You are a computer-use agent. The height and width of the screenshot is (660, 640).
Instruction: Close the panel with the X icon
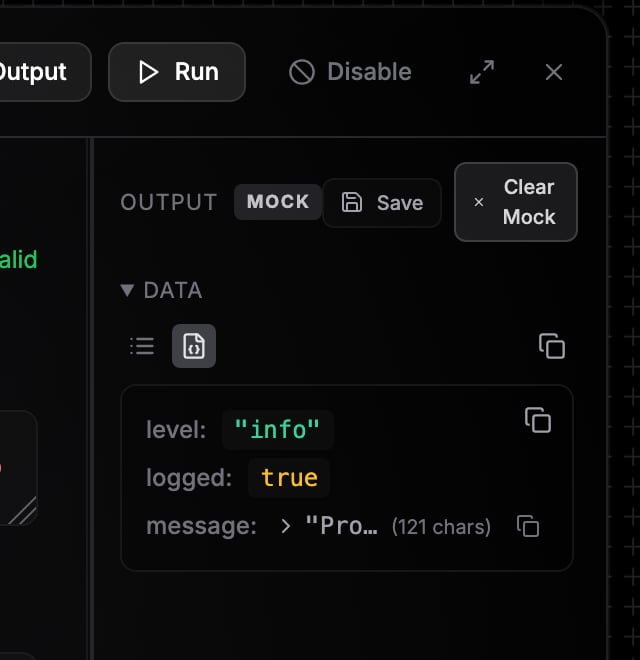[x=553, y=72]
